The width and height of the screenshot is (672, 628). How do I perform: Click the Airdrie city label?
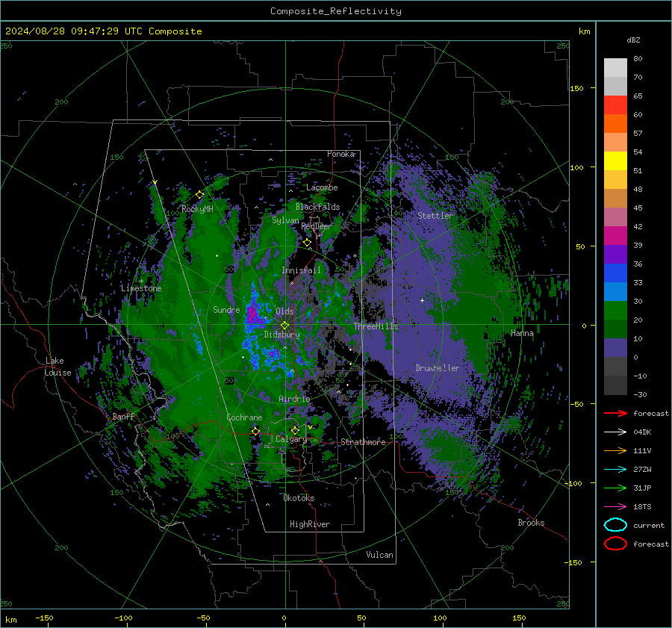(294, 399)
